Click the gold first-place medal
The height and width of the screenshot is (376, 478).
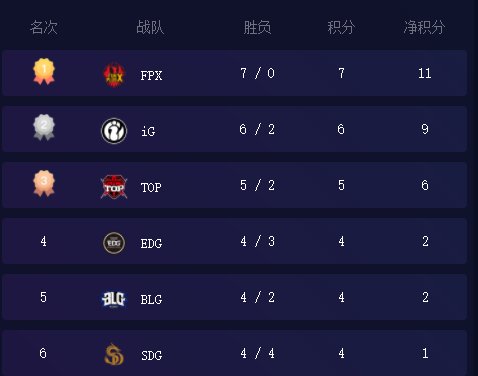click(x=44, y=71)
